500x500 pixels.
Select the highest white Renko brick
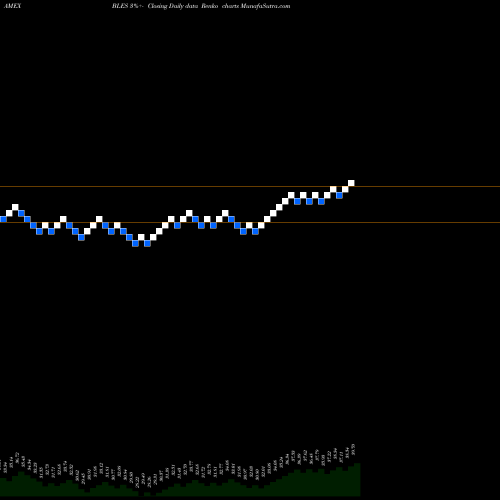click(x=351, y=183)
